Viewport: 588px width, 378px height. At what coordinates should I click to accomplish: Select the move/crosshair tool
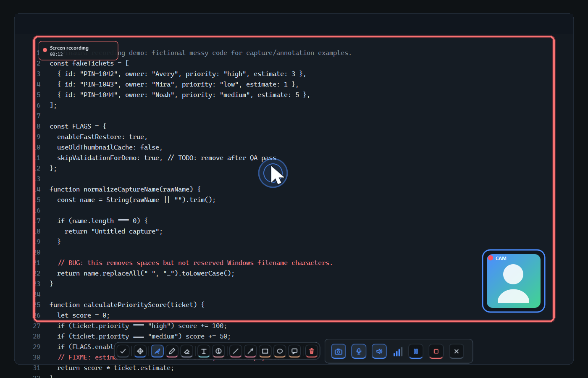click(140, 351)
